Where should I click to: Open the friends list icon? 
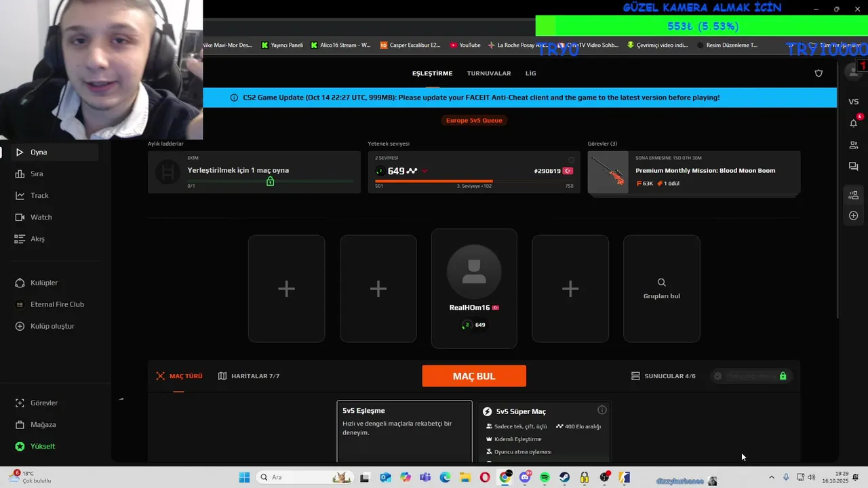854,145
